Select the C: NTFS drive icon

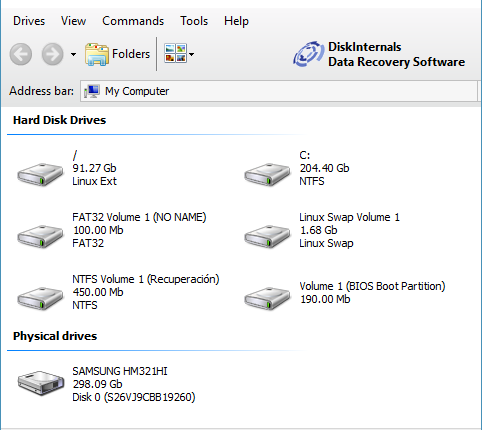tap(267, 174)
